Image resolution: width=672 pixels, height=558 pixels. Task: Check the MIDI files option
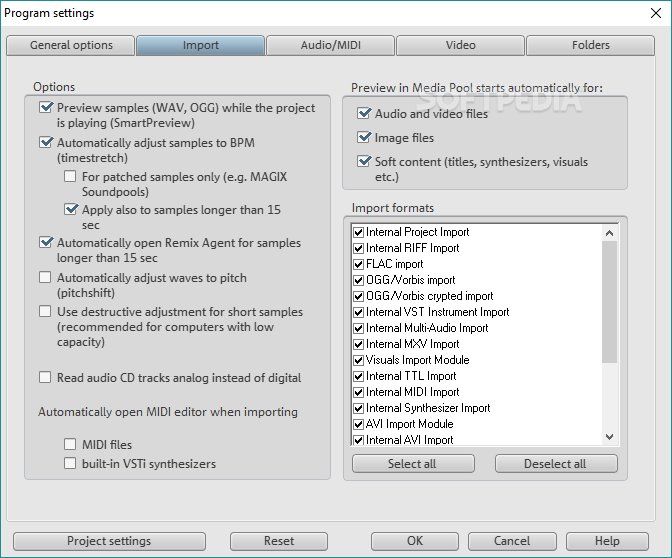(x=70, y=444)
